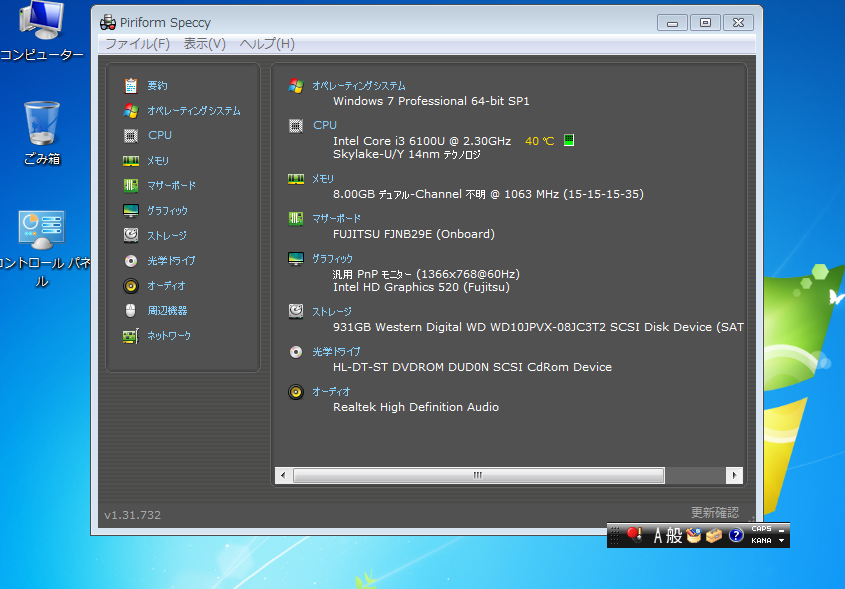Screen dimensions: 845x589
Task: Click the horizontal scrollbar thumb
Action: 479,475
